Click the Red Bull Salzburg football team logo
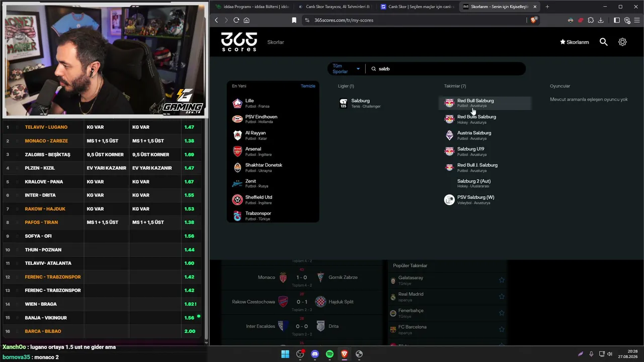Image resolution: width=644 pixels, height=362 pixels. point(449,103)
